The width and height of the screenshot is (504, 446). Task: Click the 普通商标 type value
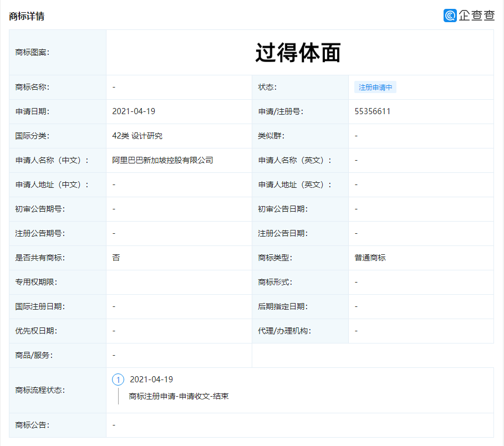point(370,258)
